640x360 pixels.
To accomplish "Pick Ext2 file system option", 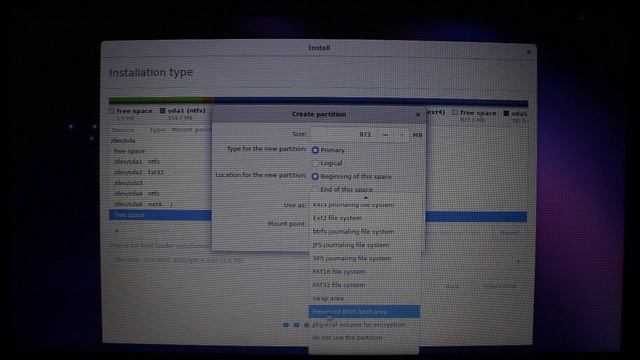I will 364,218.
